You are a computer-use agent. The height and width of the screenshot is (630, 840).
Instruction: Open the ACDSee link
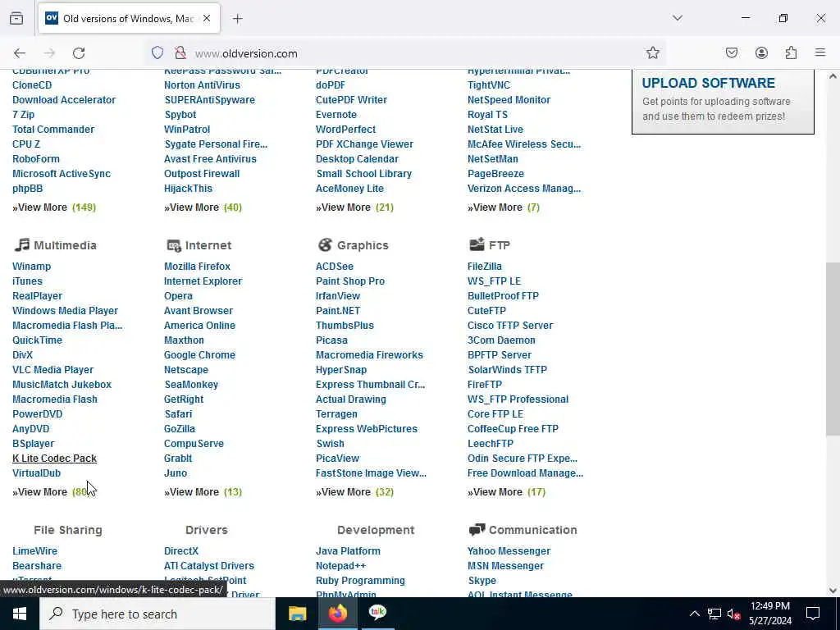click(x=335, y=267)
